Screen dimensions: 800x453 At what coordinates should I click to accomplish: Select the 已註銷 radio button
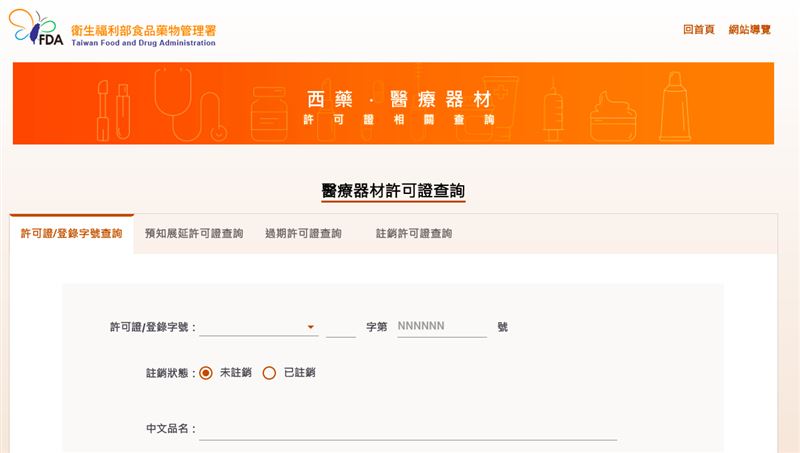269,373
